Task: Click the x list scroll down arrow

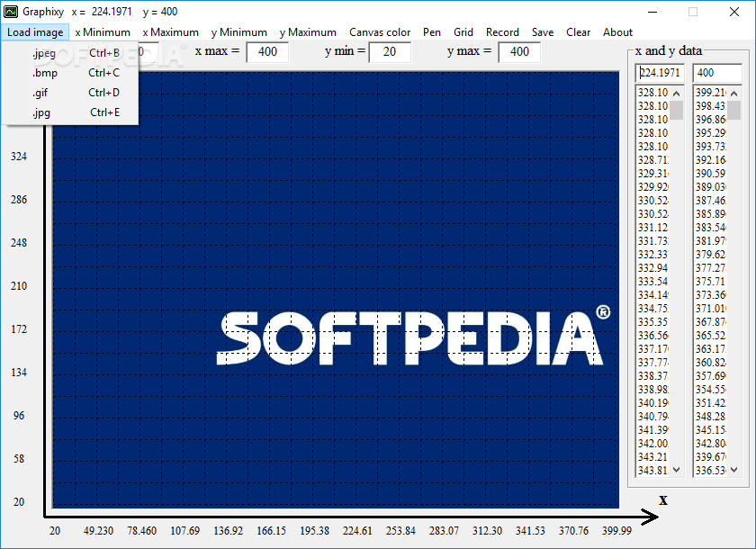Action: coord(677,470)
